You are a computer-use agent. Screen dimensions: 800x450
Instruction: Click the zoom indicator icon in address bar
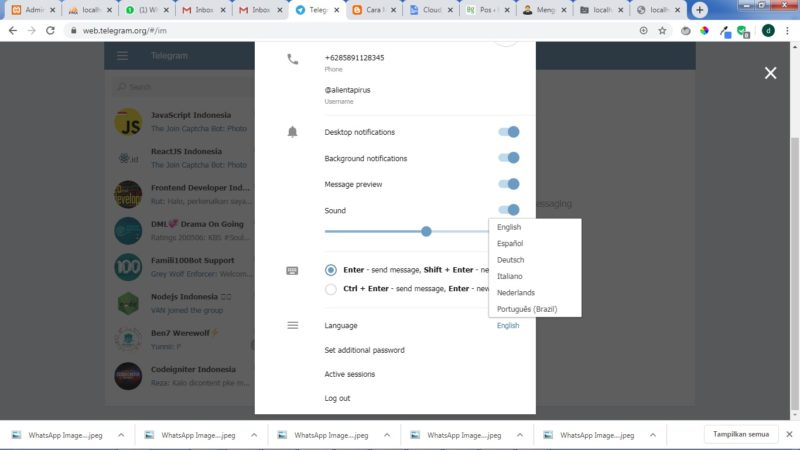(643, 31)
